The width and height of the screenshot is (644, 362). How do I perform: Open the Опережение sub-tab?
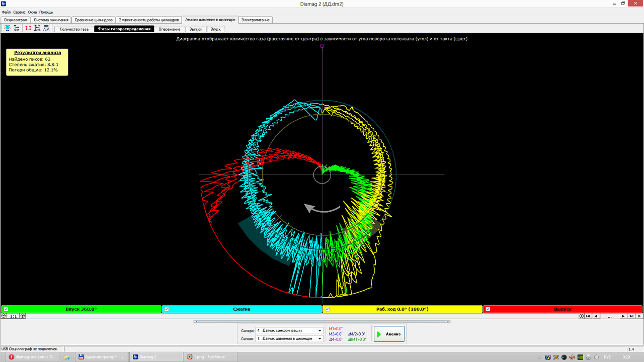click(x=170, y=29)
